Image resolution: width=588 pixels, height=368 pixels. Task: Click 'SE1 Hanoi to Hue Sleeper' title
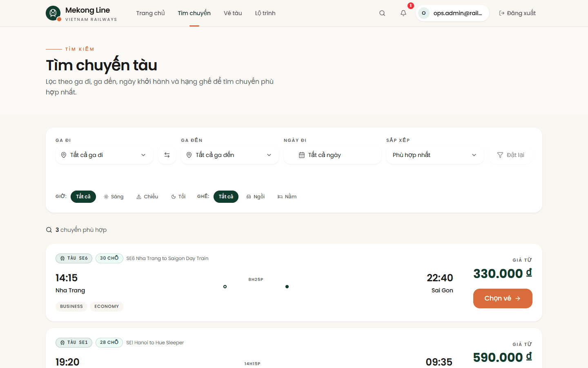pyautogui.click(x=155, y=343)
